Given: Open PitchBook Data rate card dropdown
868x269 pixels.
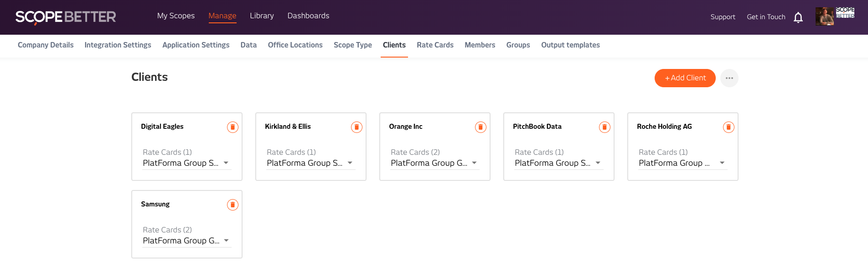Looking at the screenshot, I should [x=559, y=163].
